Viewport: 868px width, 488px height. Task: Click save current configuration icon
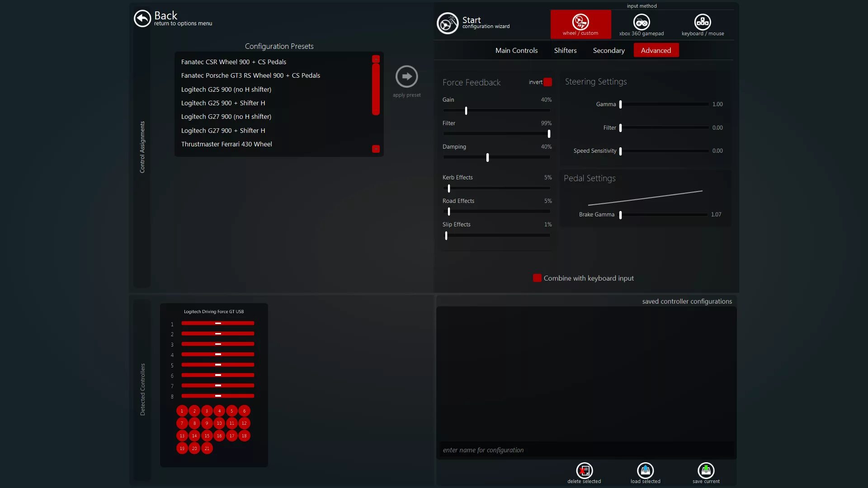click(x=706, y=470)
